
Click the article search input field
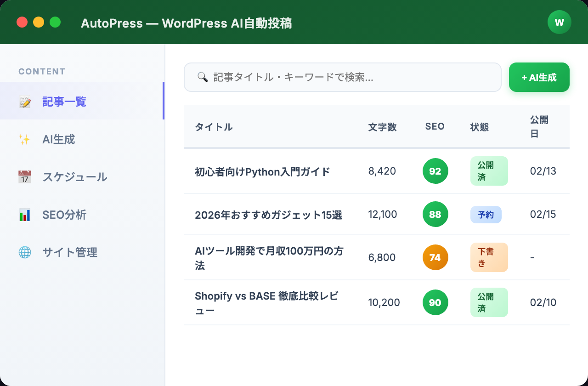(x=342, y=77)
